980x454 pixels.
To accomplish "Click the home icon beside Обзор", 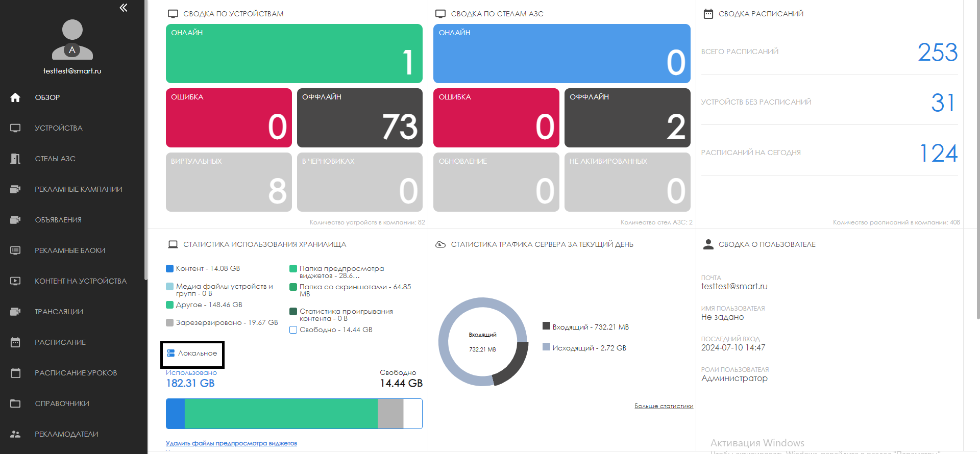I will point(15,97).
